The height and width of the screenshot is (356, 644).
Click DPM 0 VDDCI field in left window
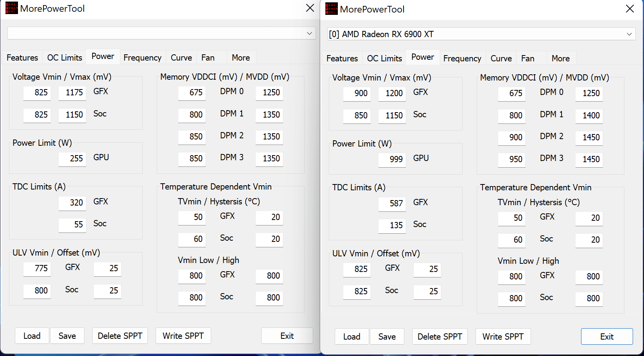(192, 93)
